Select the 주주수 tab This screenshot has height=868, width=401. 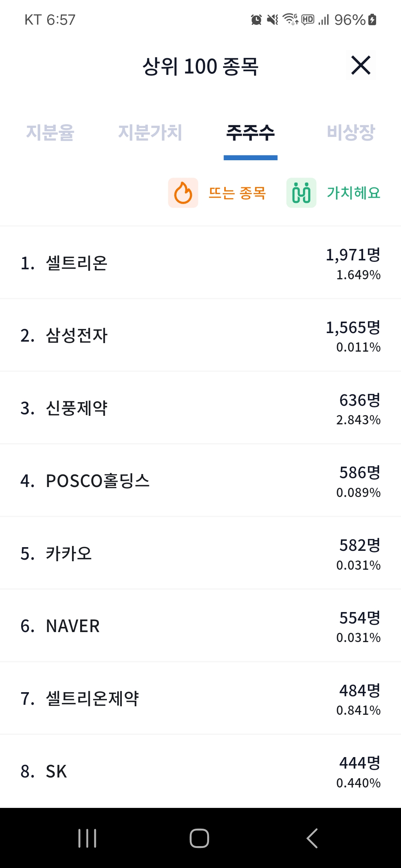[251, 132]
